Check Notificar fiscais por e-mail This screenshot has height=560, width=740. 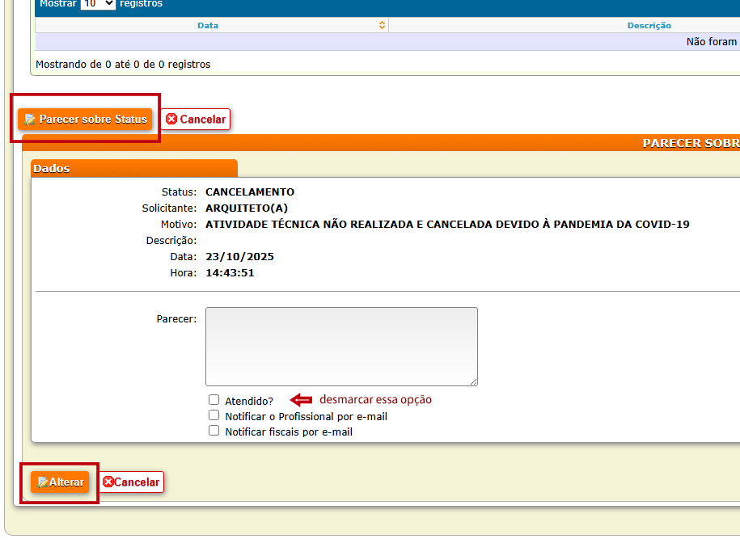(x=214, y=431)
